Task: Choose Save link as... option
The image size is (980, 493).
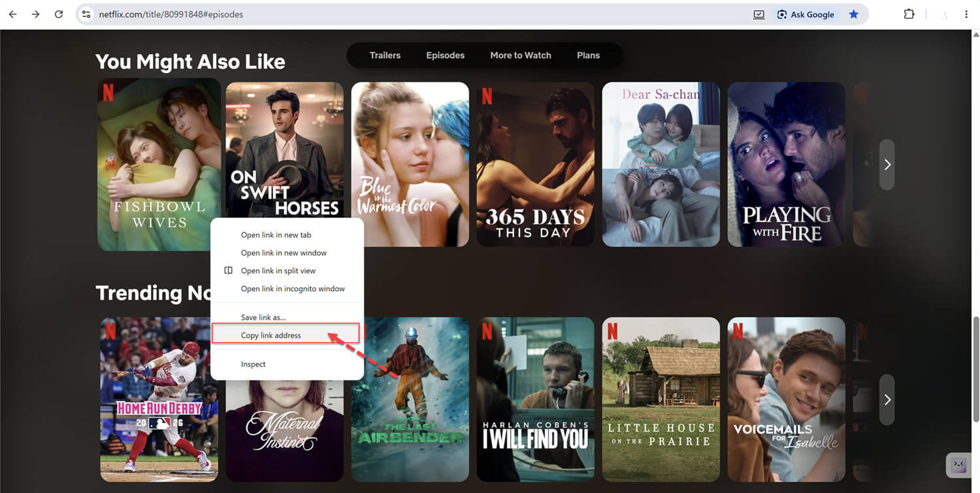Action: (287, 317)
